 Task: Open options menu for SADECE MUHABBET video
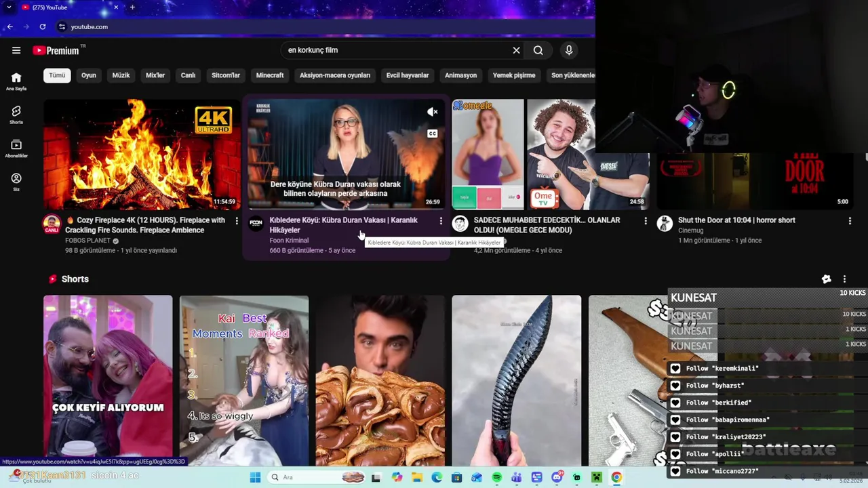tap(645, 221)
